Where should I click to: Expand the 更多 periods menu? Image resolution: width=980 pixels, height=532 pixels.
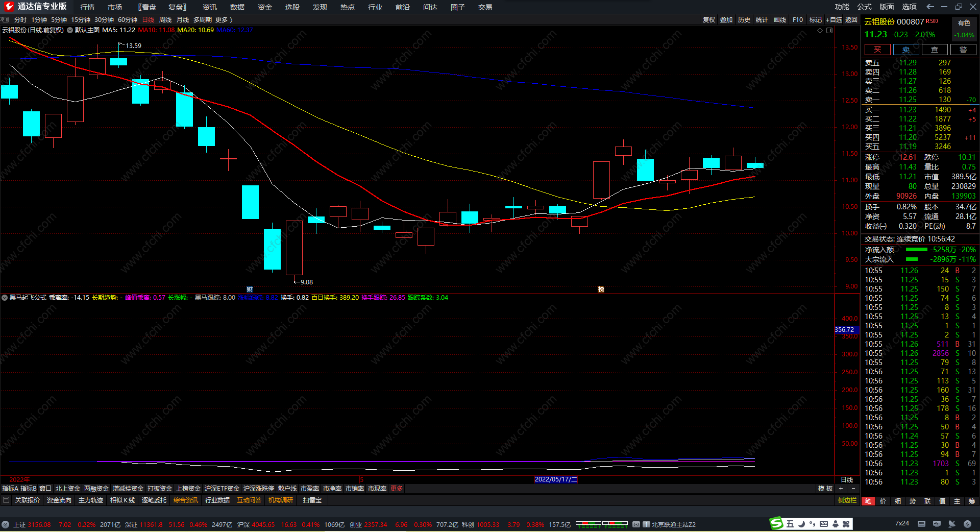pos(224,20)
